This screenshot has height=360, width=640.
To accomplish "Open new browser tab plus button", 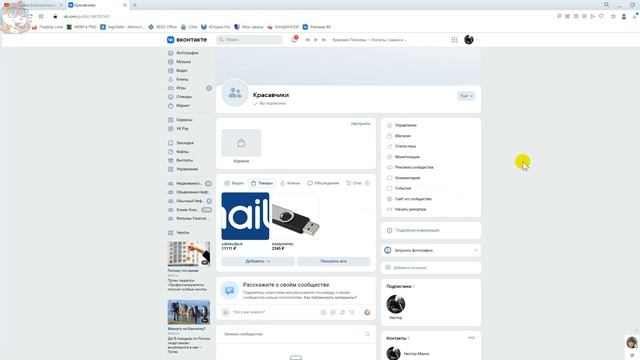I will point(135,5).
